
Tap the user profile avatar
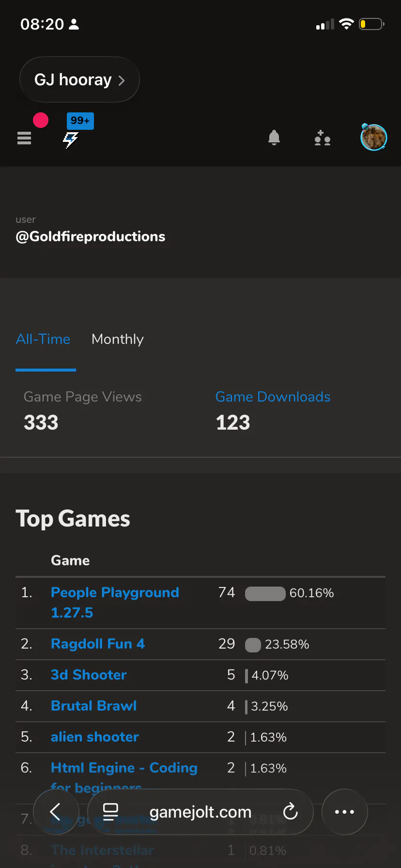coord(373,137)
